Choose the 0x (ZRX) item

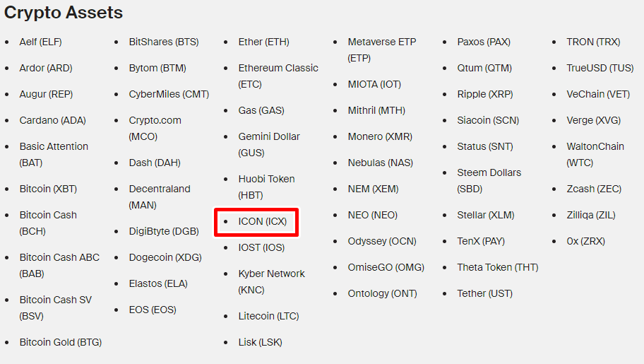coord(585,242)
